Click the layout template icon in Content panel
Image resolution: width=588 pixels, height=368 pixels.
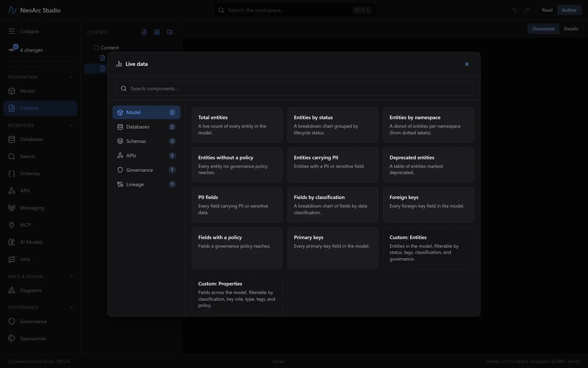click(x=157, y=32)
